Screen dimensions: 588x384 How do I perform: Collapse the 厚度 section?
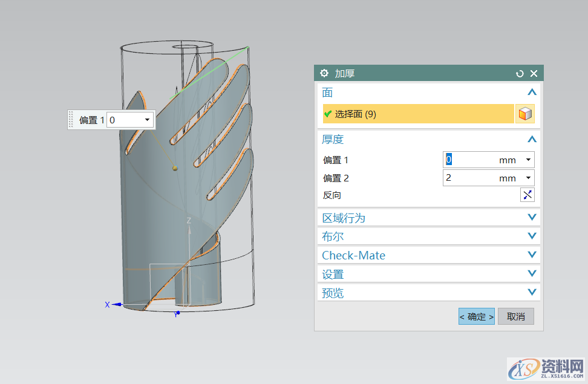point(532,139)
